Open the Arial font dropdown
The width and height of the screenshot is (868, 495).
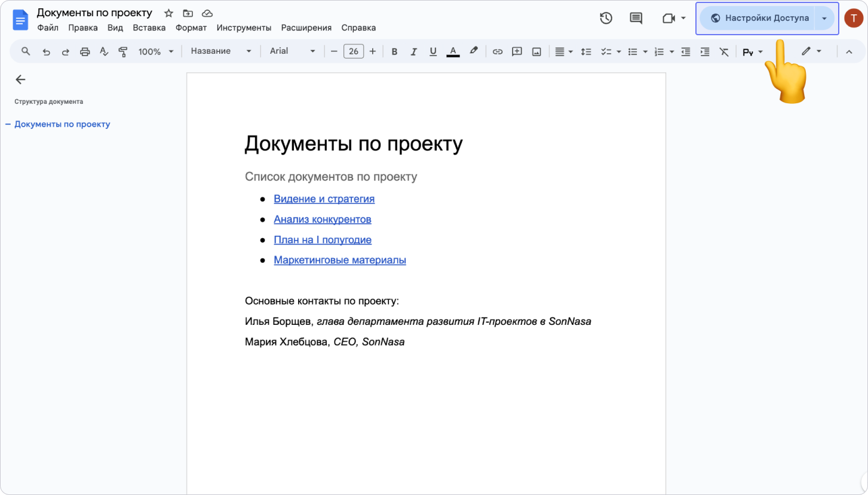[292, 51]
